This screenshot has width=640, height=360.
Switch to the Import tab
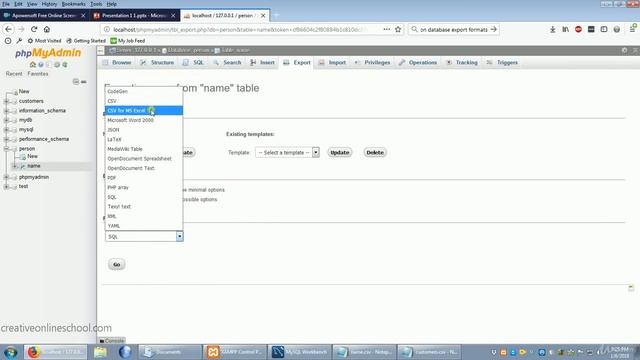(332, 62)
